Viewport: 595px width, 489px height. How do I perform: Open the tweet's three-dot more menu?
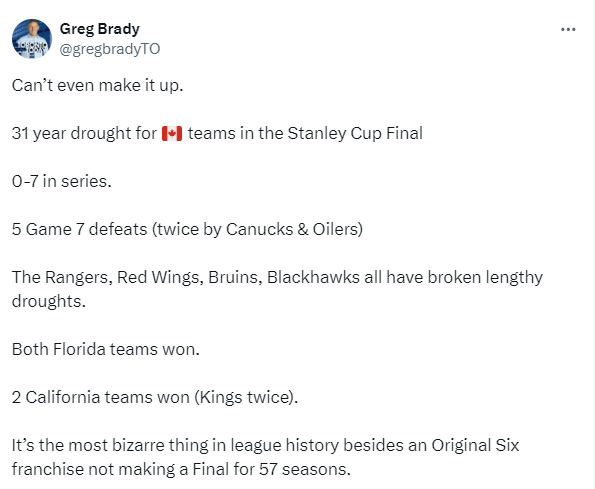coord(568,29)
